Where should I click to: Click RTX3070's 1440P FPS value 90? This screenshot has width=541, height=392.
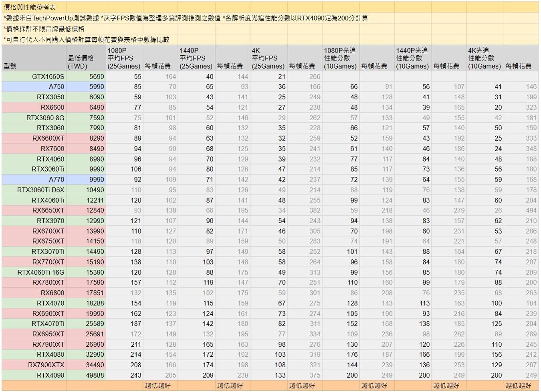point(206,220)
